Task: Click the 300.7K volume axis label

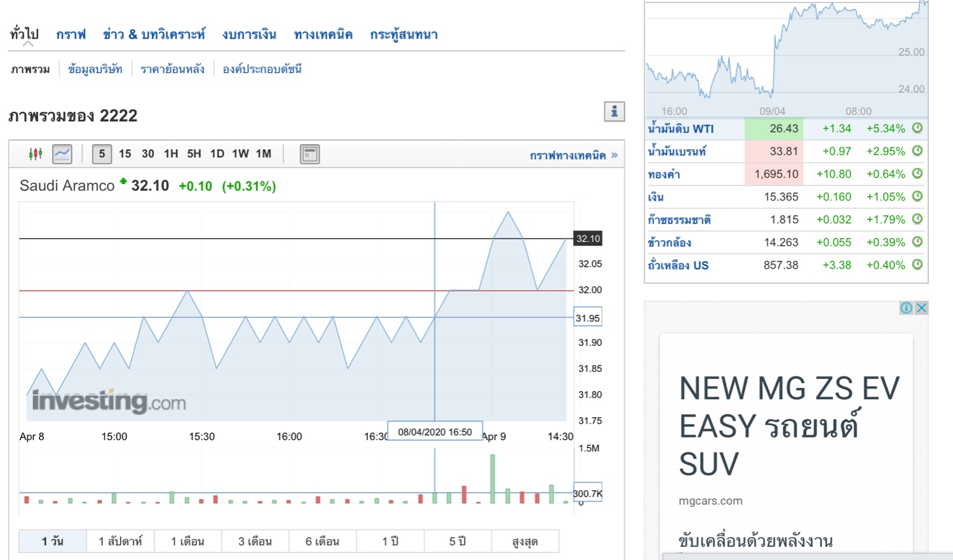Action: 588,493
